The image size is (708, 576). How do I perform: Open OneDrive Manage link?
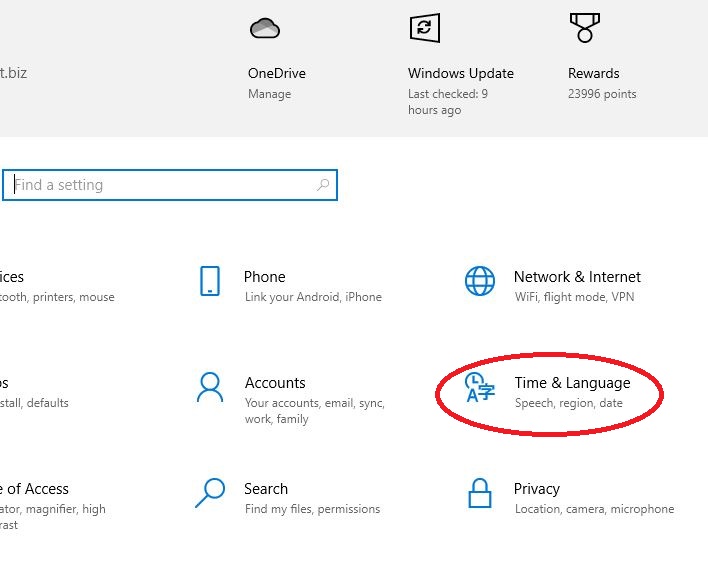[x=270, y=94]
